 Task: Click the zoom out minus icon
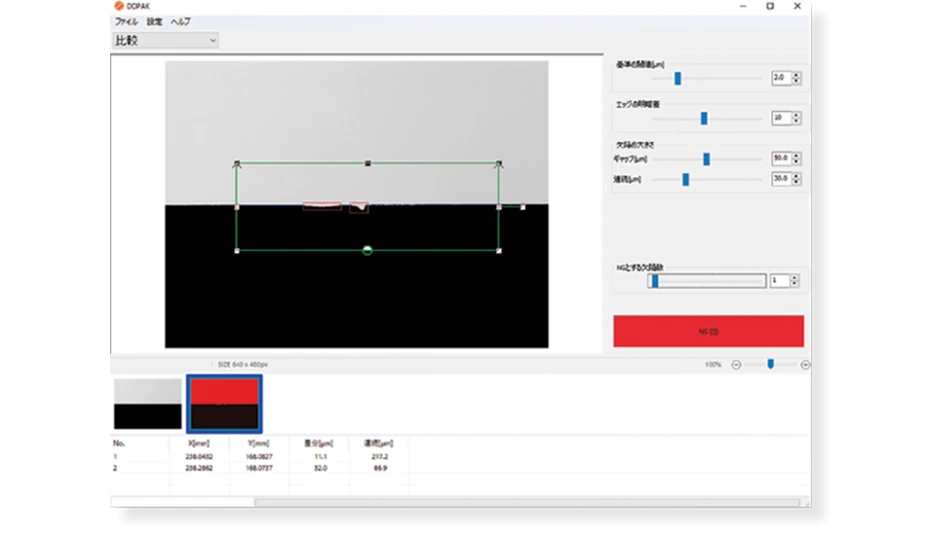pos(736,365)
